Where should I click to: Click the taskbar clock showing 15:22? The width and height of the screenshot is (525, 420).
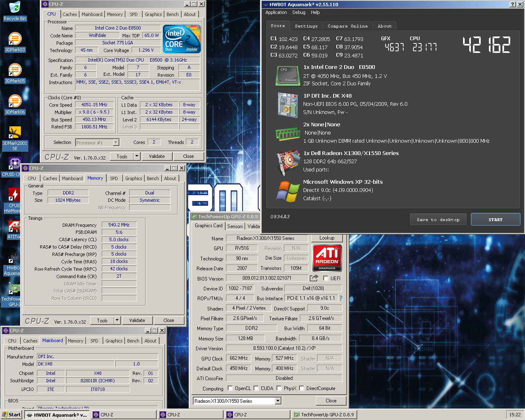tap(515, 415)
